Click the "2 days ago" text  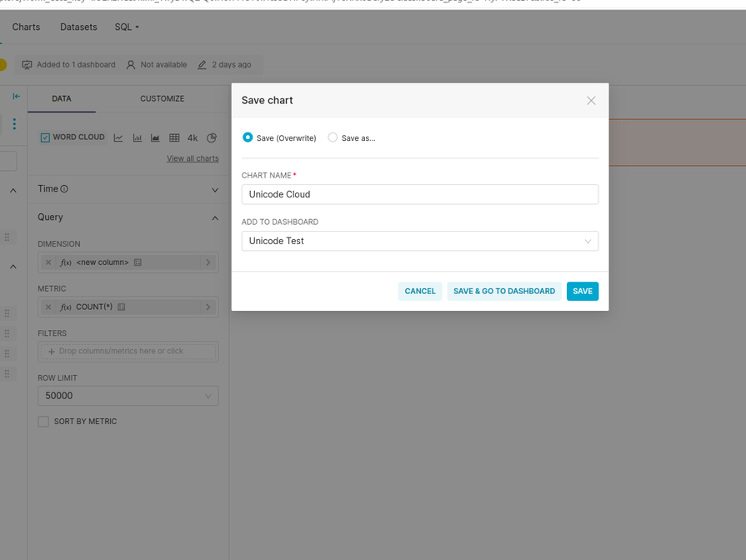point(232,65)
